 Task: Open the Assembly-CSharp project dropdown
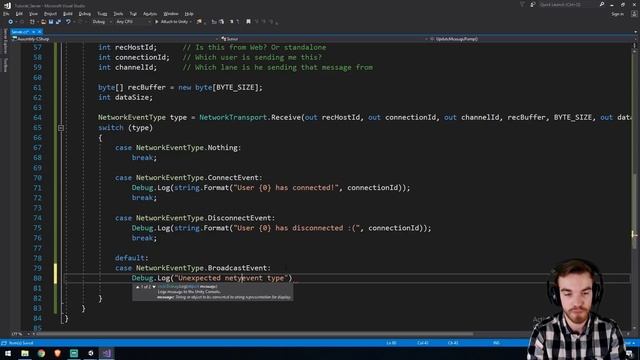[x=116, y=39]
